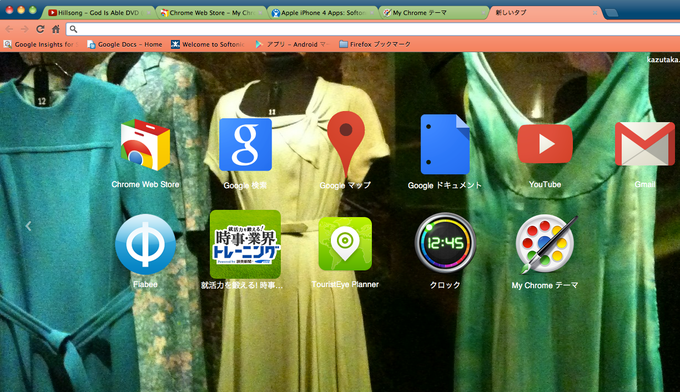Go back with the browser back arrow

[9, 29]
